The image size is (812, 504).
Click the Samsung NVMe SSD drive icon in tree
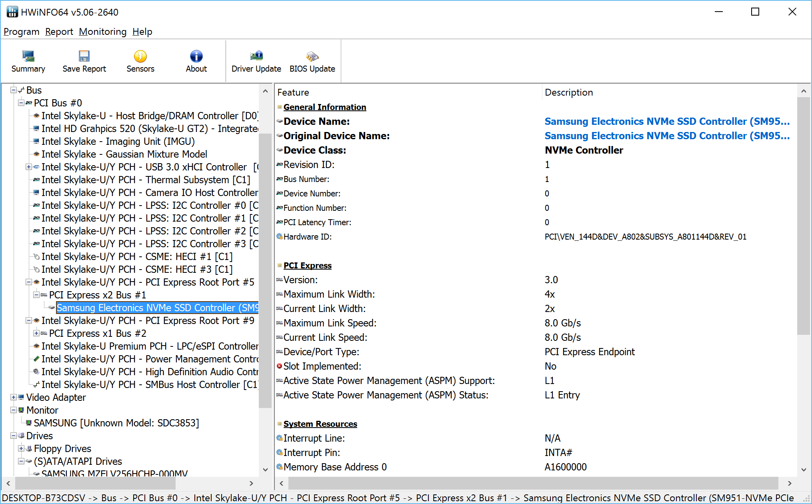[x=52, y=308]
